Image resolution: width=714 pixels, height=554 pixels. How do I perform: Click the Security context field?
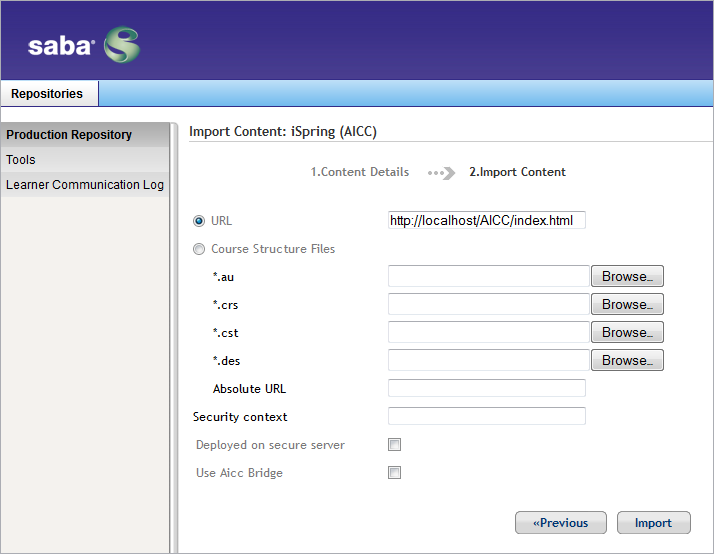tap(487, 416)
